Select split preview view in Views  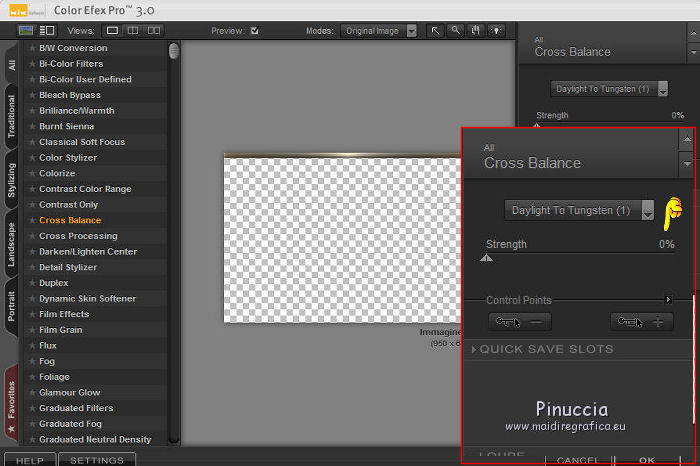point(133,30)
